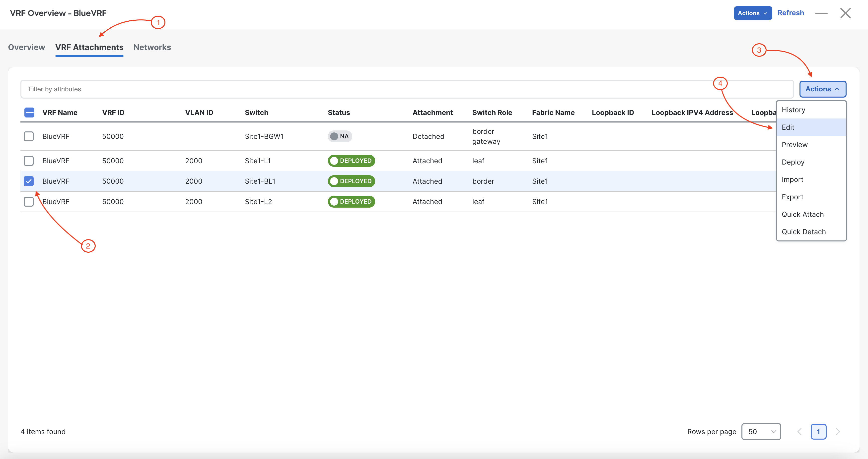Switch to the Overview tab
868x459 pixels.
[x=26, y=47]
